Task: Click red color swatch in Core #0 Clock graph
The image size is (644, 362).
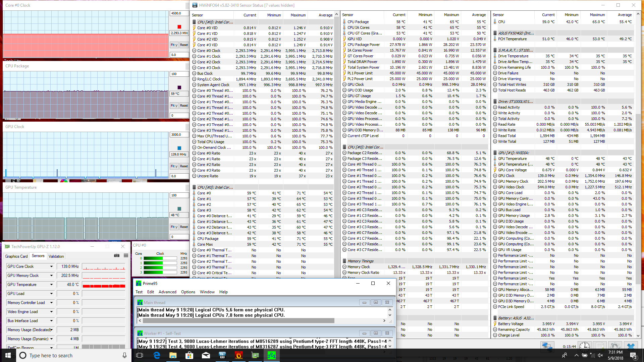Action: [179, 27]
